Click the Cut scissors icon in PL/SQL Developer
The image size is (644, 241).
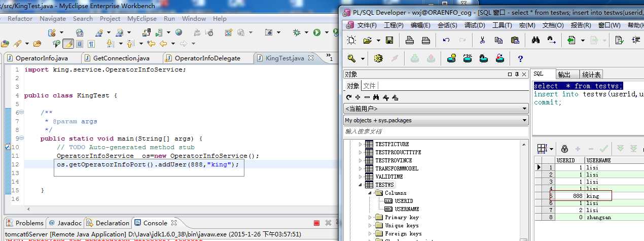[482, 41]
